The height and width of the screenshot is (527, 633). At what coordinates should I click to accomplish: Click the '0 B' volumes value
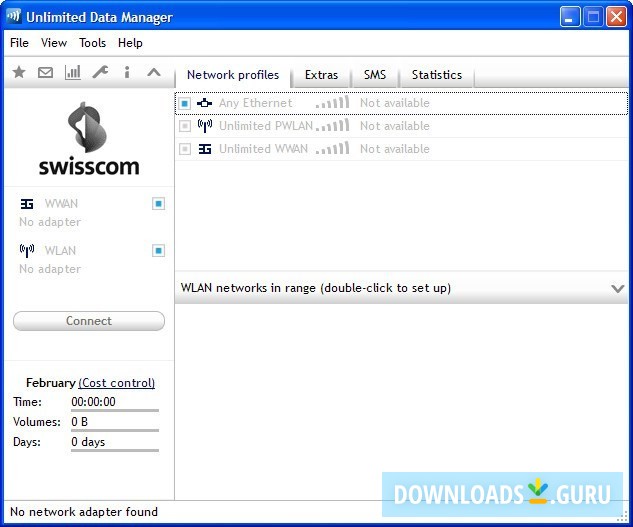80,422
